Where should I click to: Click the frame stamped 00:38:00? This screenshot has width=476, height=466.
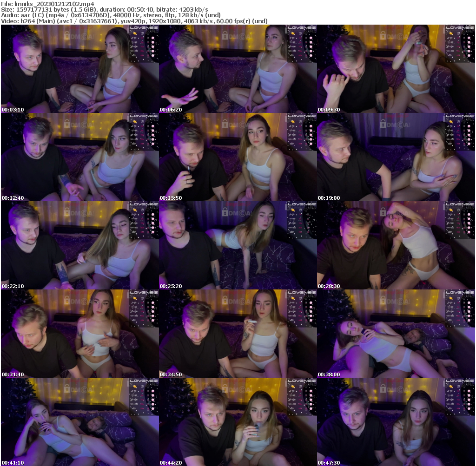pyautogui.click(x=396, y=332)
